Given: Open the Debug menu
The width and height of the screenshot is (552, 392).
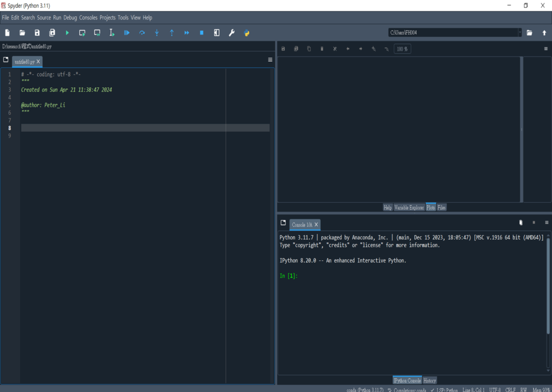Looking at the screenshot, I should [x=70, y=18].
